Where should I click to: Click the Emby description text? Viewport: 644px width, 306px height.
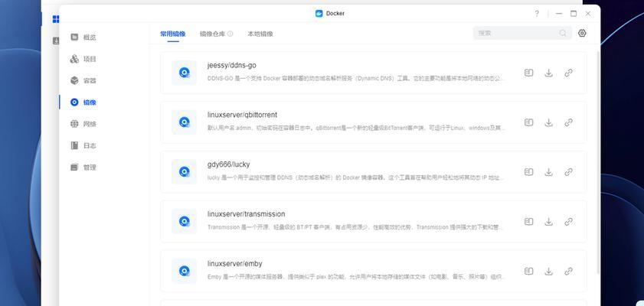coord(355,277)
